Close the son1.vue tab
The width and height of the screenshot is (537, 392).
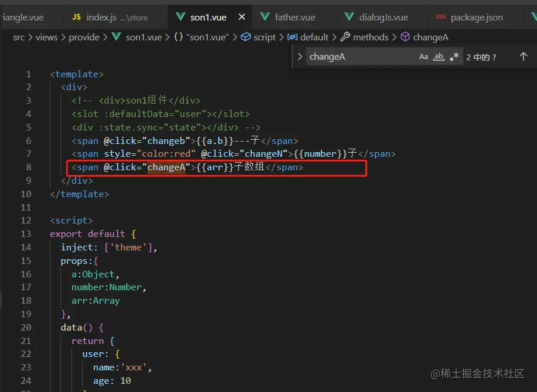[242, 17]
